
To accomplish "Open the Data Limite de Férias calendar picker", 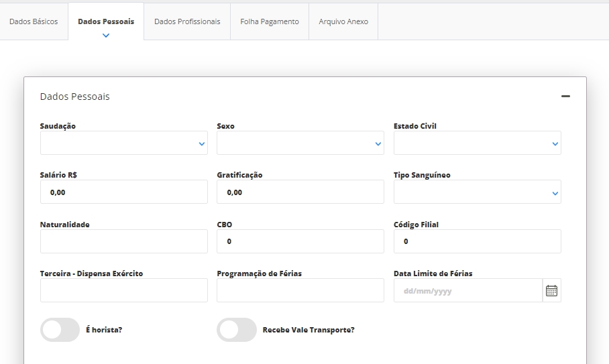I will click(x=551, y=291).
